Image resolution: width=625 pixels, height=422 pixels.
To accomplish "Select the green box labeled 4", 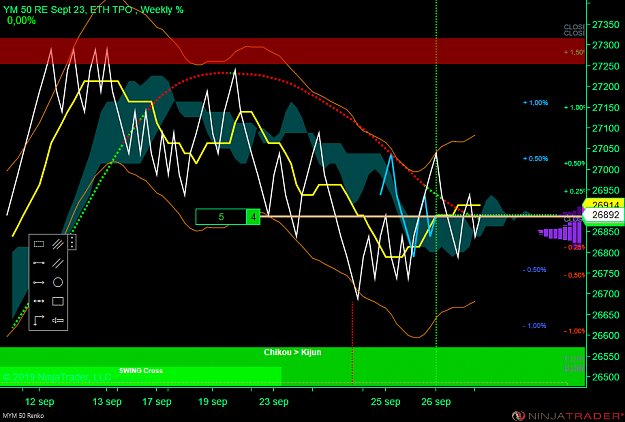I will (253, 217).
